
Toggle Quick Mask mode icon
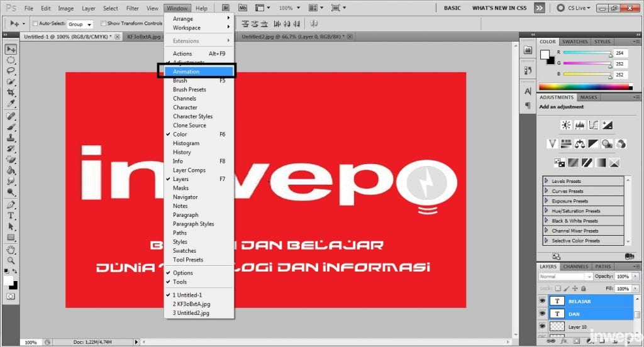[x=11, y=296]
